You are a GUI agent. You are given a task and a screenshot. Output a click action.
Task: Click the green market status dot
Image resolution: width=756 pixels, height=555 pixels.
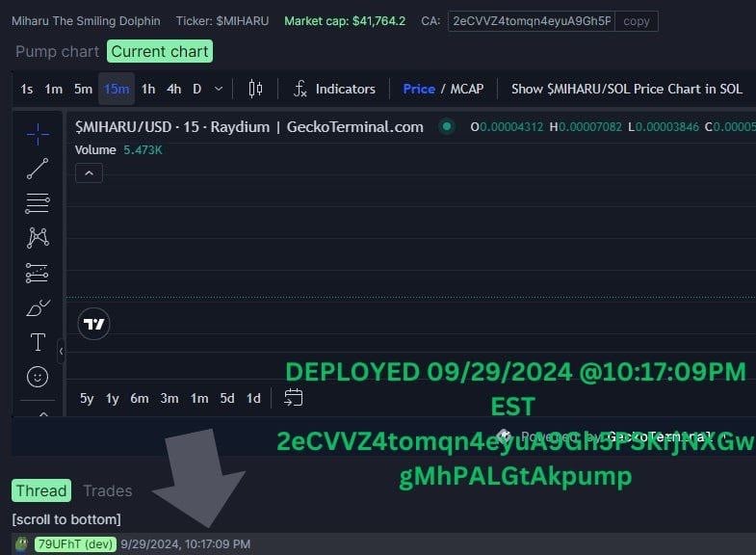pos(447,127)
